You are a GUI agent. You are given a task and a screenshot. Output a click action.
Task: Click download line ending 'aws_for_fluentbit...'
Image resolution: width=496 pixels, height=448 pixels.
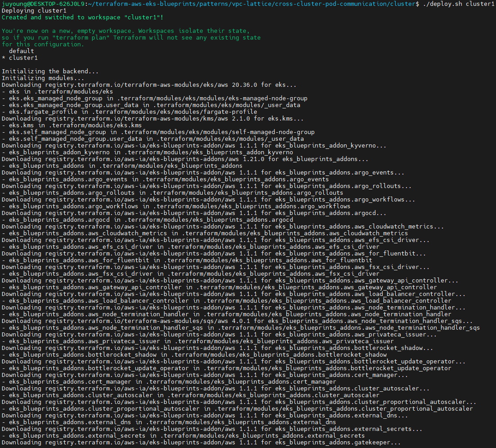(214, 253)
